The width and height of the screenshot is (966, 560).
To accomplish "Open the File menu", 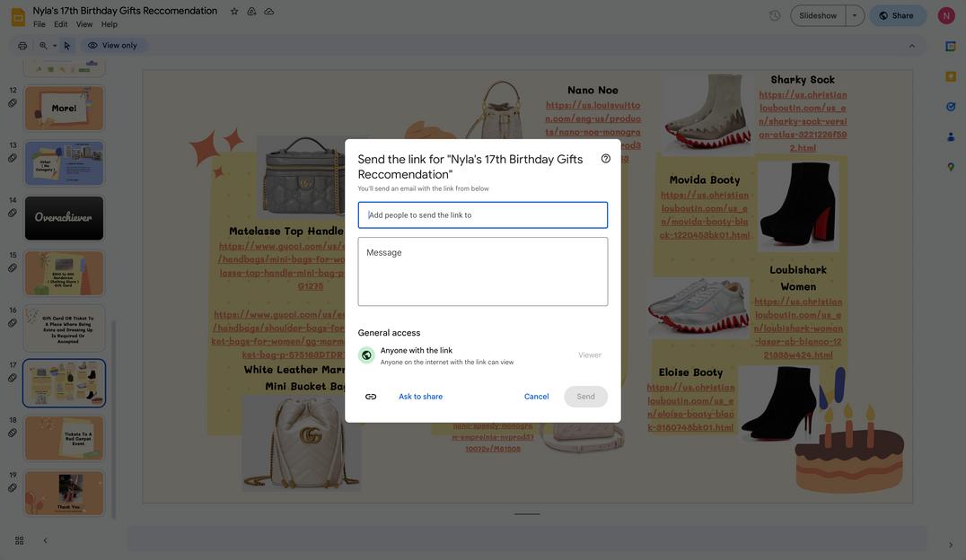I will click(40, 24).
